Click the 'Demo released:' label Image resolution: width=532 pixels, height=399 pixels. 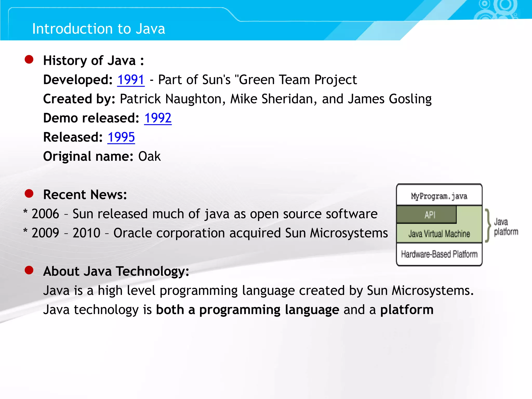point(91,118)
